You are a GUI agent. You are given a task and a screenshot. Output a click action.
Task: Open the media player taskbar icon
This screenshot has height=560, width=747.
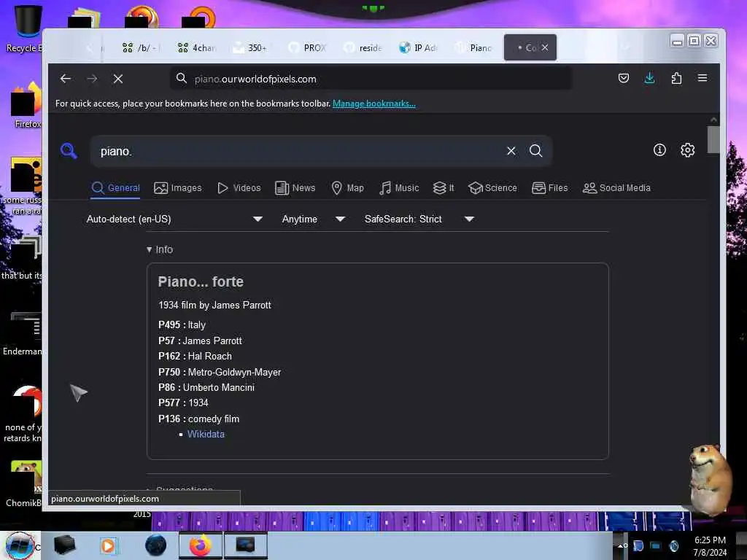pos(108,545)
